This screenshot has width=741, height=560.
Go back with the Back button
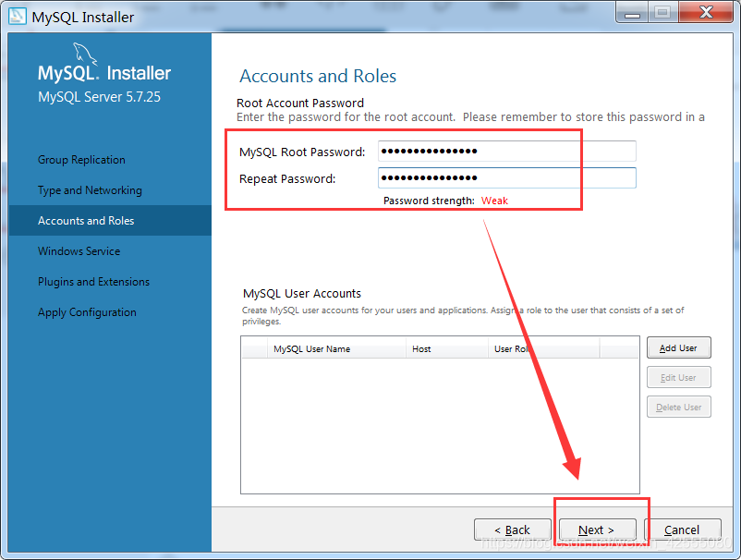tap(512, 530)
